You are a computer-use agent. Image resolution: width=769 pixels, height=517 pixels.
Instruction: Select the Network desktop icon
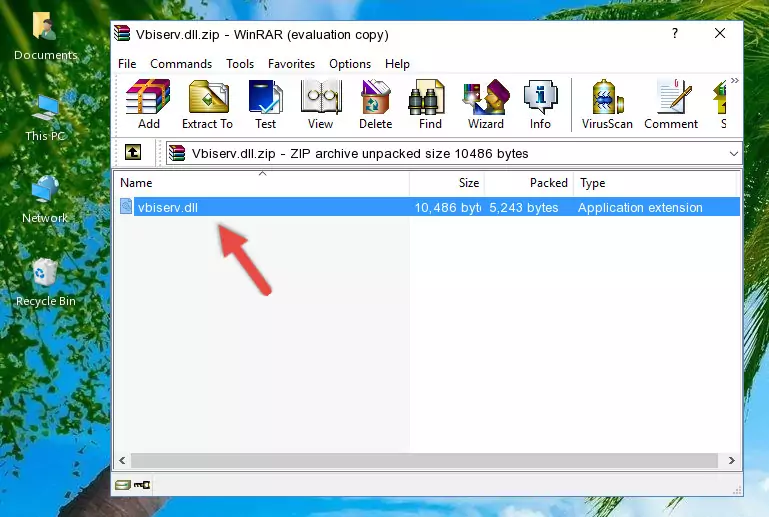click(x=45, y=200)
